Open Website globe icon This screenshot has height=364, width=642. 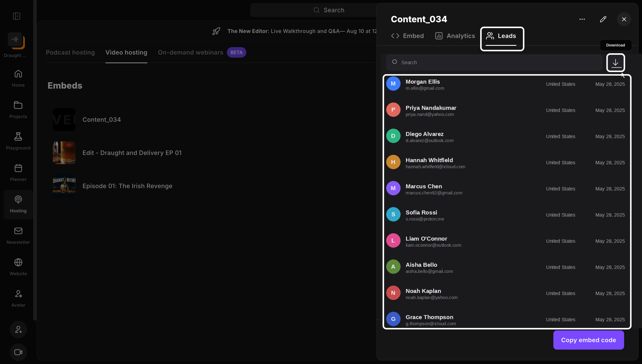(18, 262)
